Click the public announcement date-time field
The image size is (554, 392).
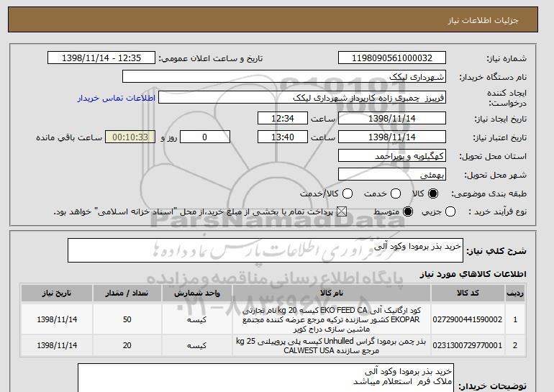point(101,58)
